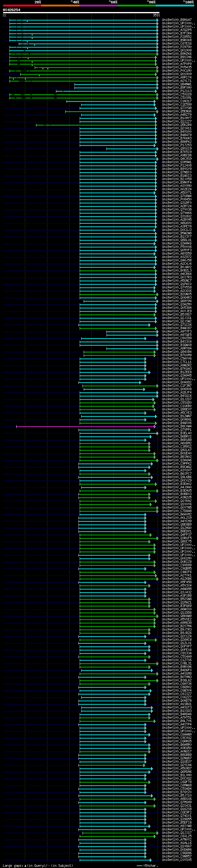Select the UniRef100_Q9SUI9 entry
The width and height of the screenshot is (197, 868).
[177, 149]
